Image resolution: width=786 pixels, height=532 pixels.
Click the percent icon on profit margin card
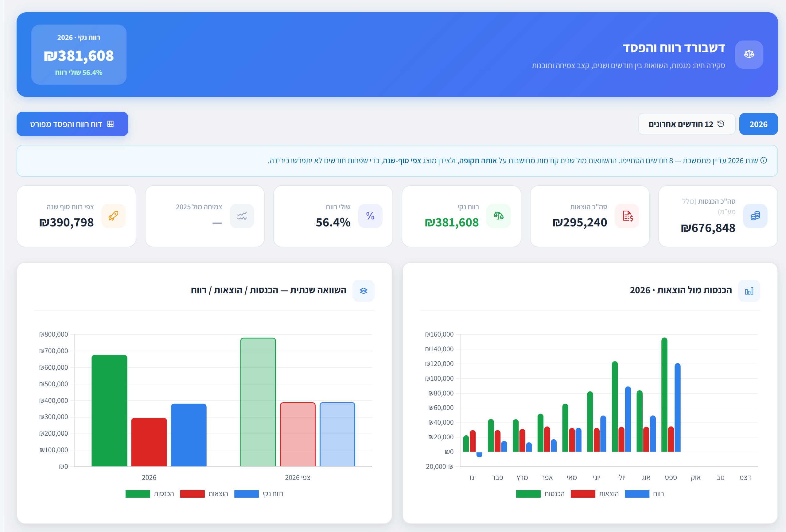click(370, 216)
